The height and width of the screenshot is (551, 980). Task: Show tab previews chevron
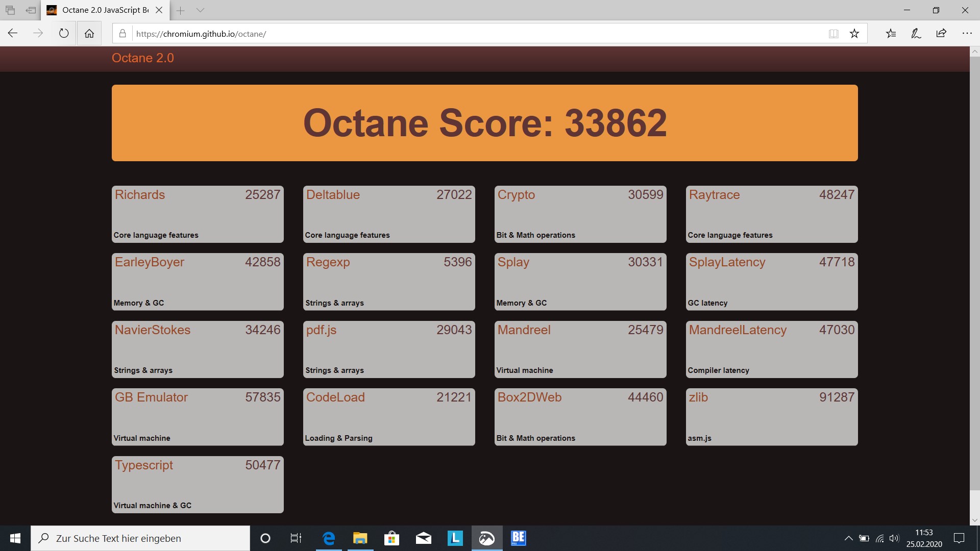coord(200,10)
